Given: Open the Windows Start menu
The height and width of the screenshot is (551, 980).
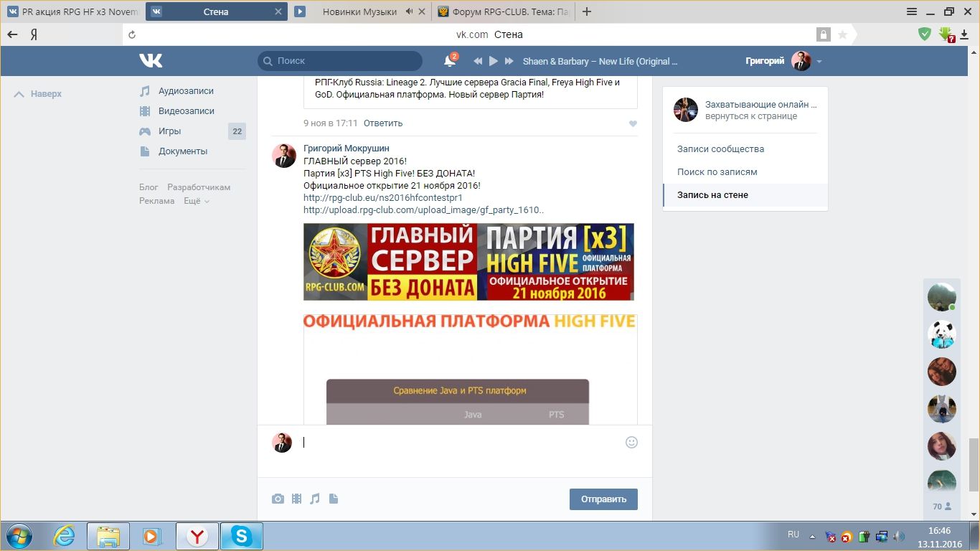Looking at the screenshot, I should (19, 536).
